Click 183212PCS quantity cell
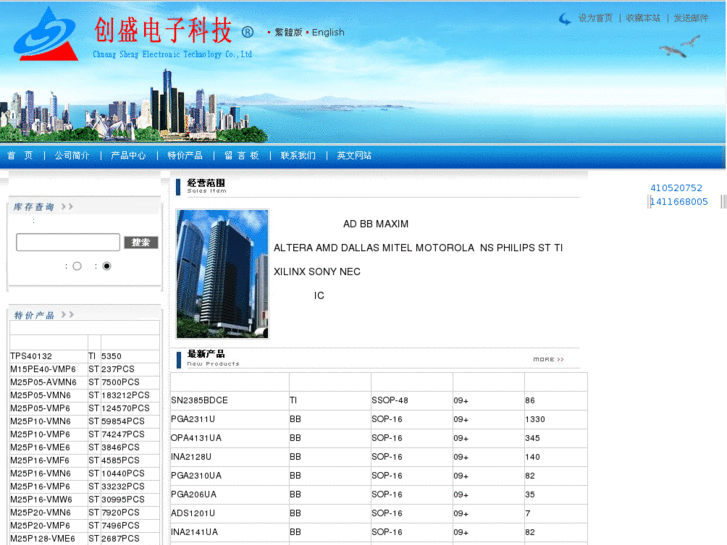Image resolution: width=727 pixels, height=545 pixels. coord(126,395)
